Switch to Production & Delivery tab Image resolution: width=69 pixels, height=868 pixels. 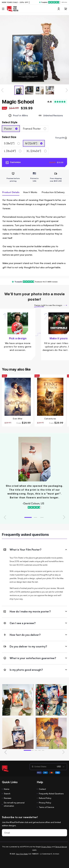[x=53, y=192]
